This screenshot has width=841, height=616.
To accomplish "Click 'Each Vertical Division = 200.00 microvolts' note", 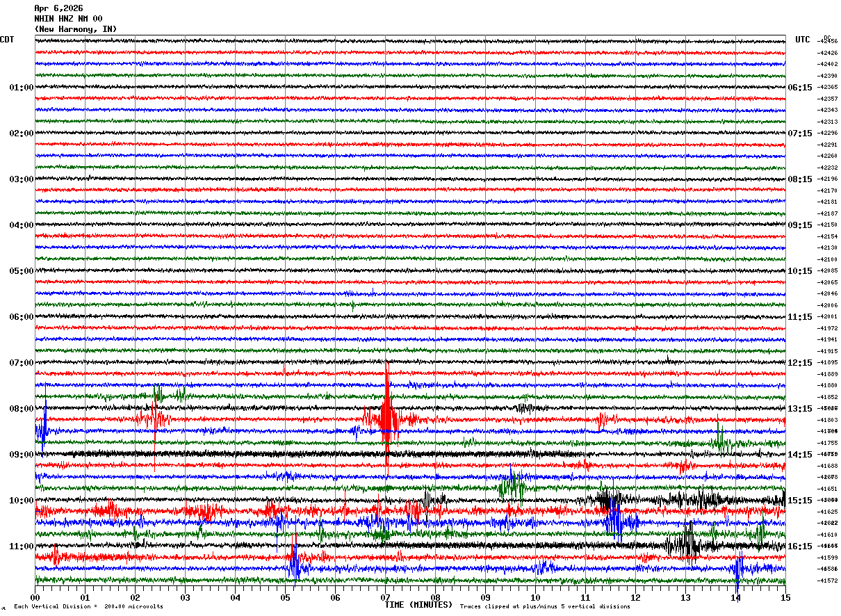I will [88, 606].
